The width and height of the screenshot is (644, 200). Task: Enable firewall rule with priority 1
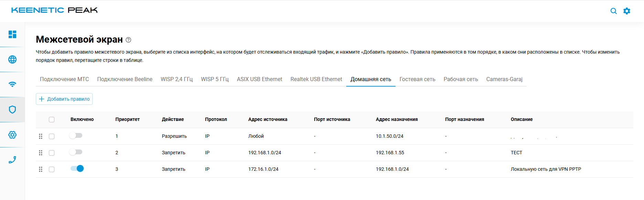point(76,136)
